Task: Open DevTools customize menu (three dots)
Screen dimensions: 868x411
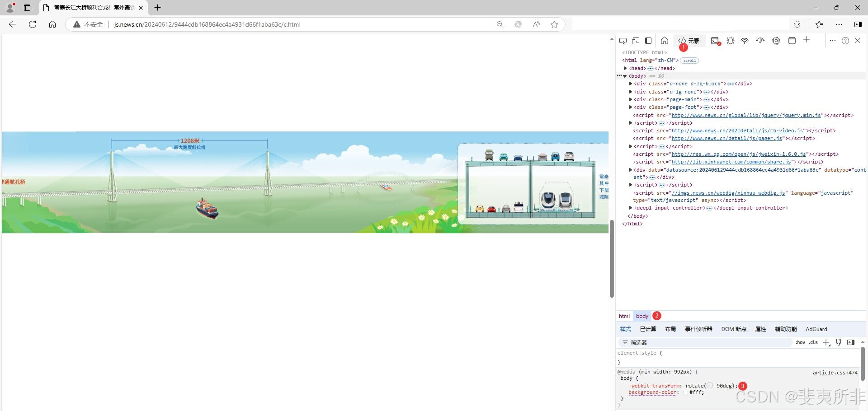Action: tap(833, 41)
